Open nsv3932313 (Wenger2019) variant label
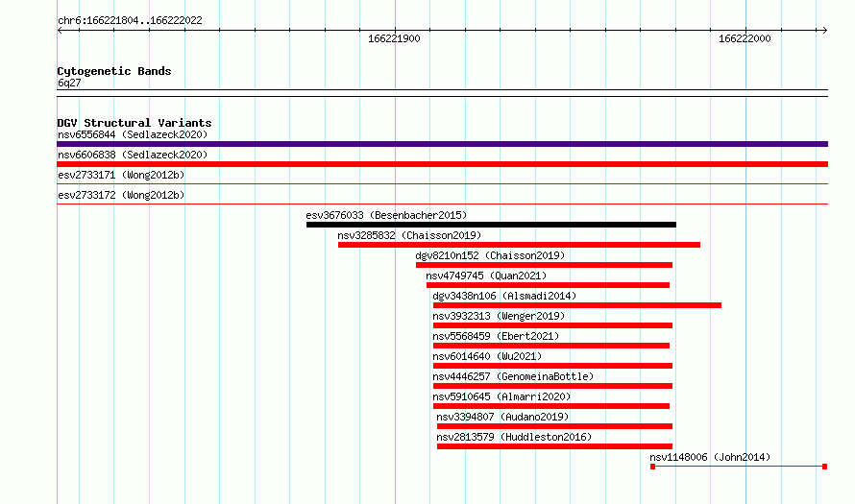The image size is (855, 504). [x=499, y=316]
